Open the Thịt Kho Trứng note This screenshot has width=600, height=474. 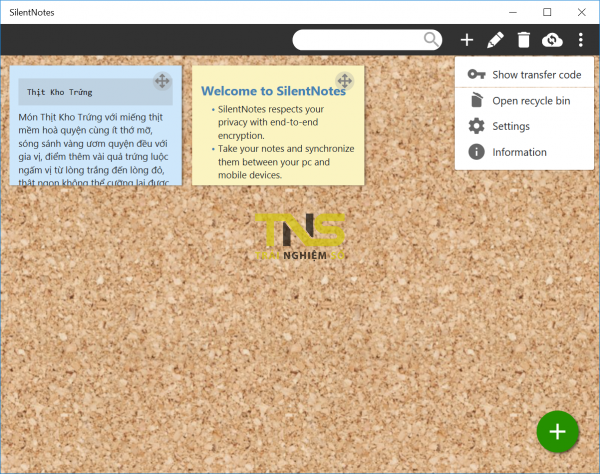coord(96,125)
